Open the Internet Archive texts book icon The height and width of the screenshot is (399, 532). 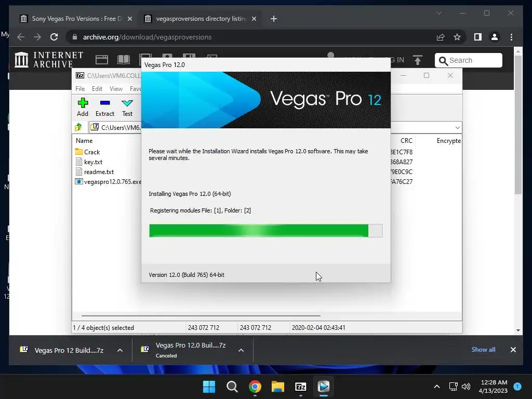tap(124, 60)
